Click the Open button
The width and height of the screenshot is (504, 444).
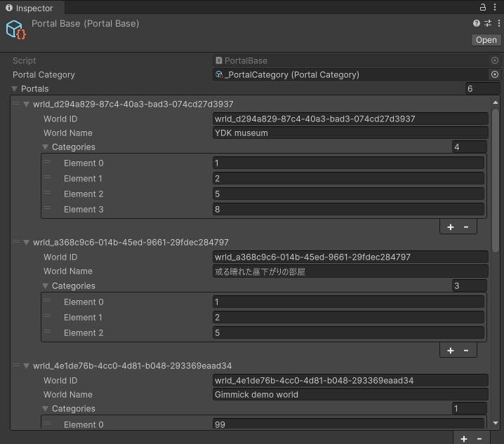point(486,40)
